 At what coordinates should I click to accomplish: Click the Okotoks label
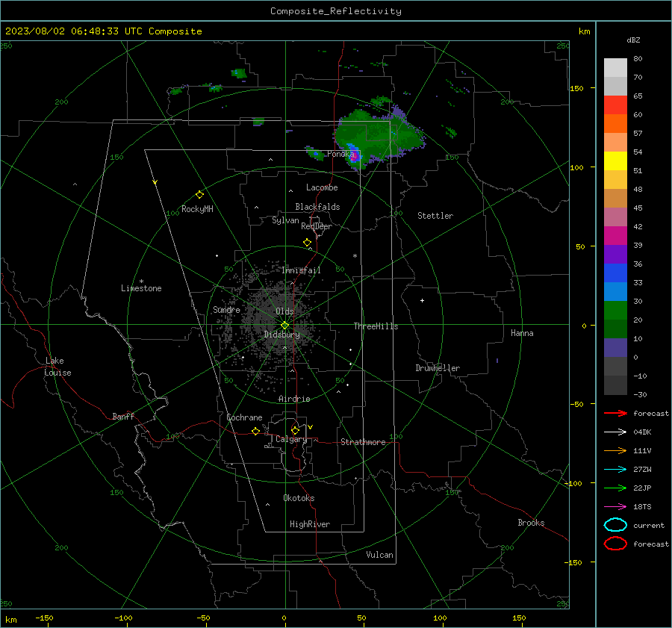299,498
